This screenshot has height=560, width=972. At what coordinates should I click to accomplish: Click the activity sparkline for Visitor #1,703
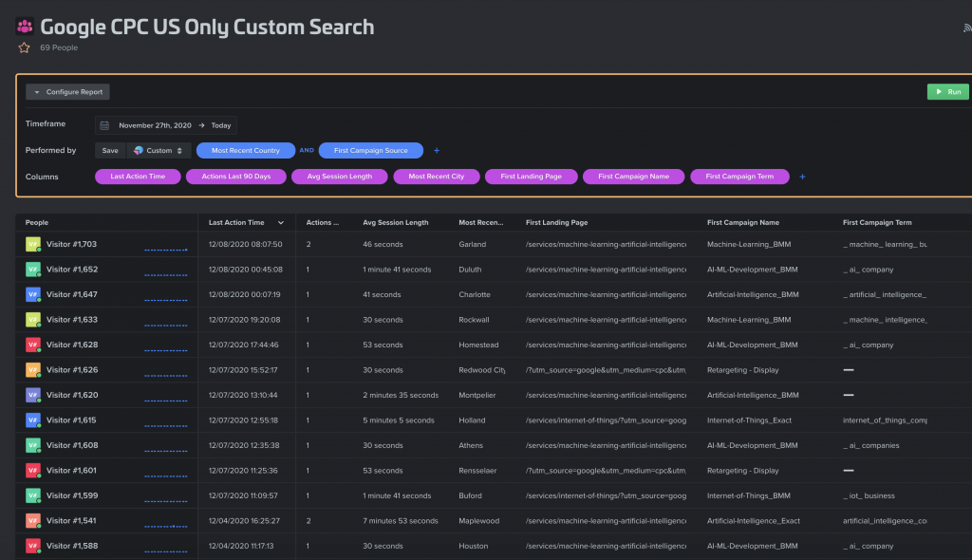click(165, 250)
